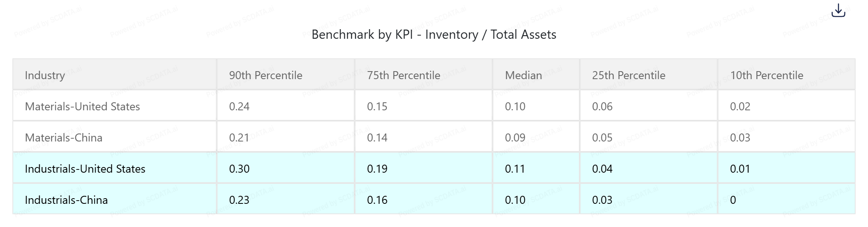Viewport: 868px width, 227px height.
Task: Select the Industrials-China row label
Action: coord(66,200)
